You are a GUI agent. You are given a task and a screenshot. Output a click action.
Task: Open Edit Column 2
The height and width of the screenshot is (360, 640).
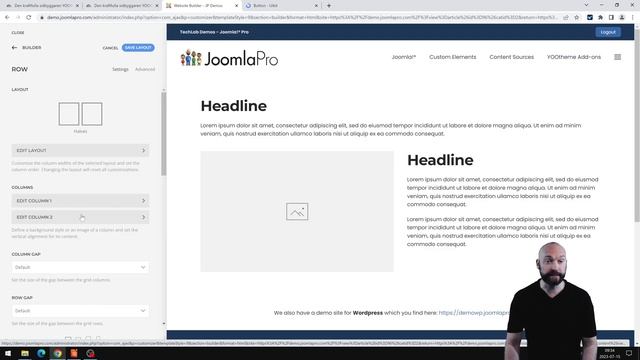(80, 217)
